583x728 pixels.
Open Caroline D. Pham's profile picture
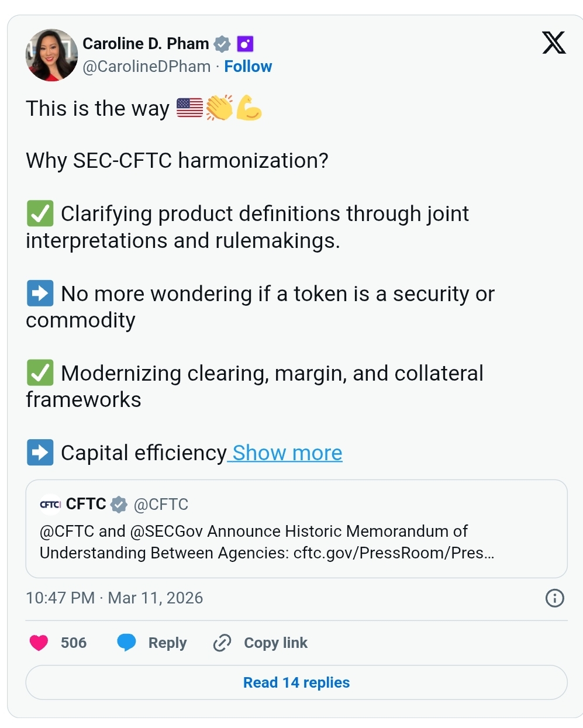tap(51, 55)
